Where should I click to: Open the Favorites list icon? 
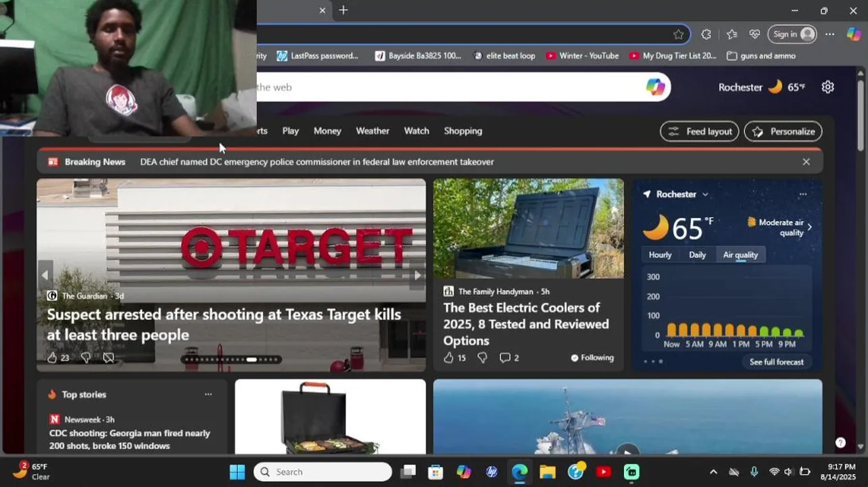tap(732, 34)
